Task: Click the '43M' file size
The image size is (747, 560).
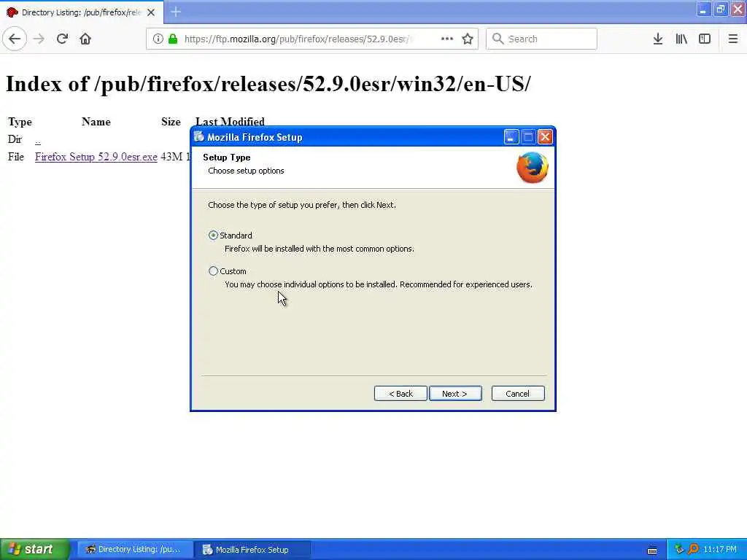Action: pos(171,157)
